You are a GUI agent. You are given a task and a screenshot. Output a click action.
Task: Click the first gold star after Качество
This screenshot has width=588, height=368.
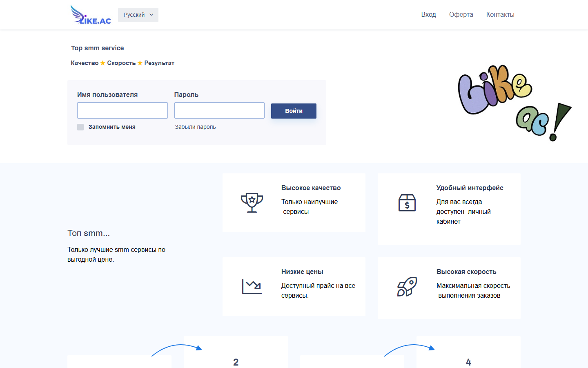103,63
